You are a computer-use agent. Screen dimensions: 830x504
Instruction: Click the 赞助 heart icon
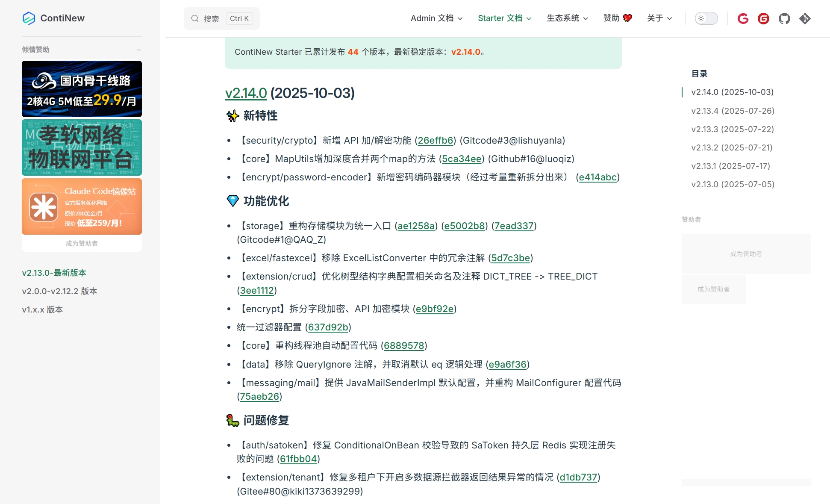pos(627,18)
